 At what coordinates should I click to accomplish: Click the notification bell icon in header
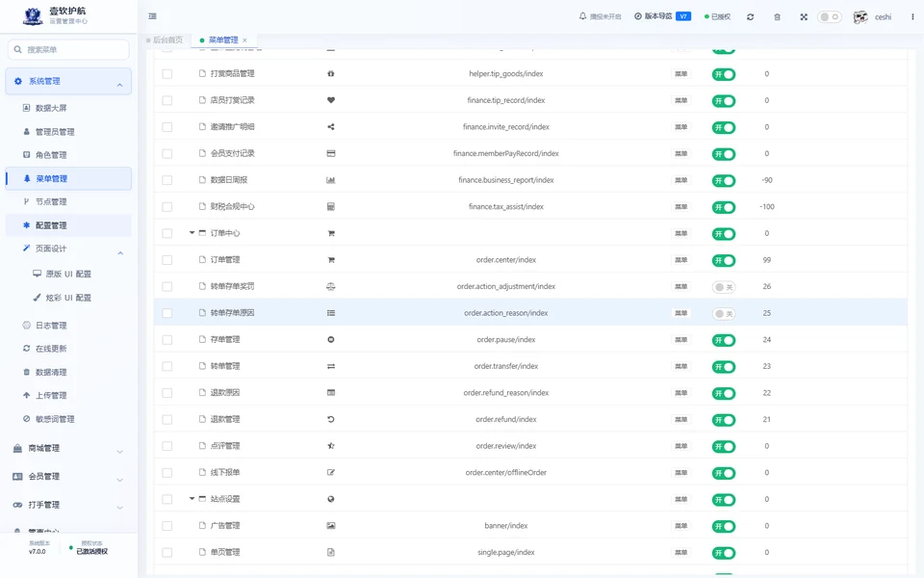click(583, 16)
